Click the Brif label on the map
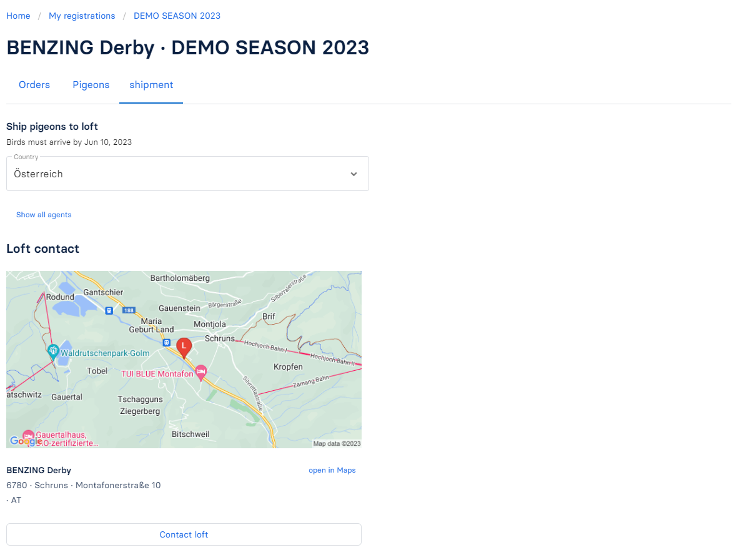 coord(269,317)
